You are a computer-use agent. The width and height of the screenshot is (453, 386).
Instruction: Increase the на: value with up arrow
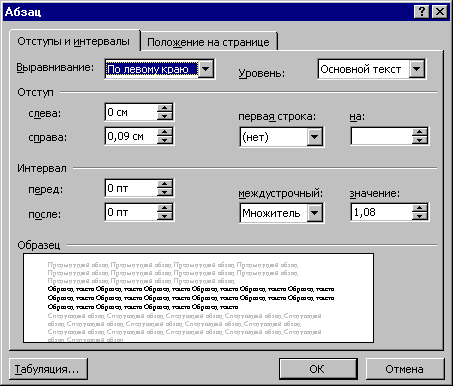tap(420, 132)
